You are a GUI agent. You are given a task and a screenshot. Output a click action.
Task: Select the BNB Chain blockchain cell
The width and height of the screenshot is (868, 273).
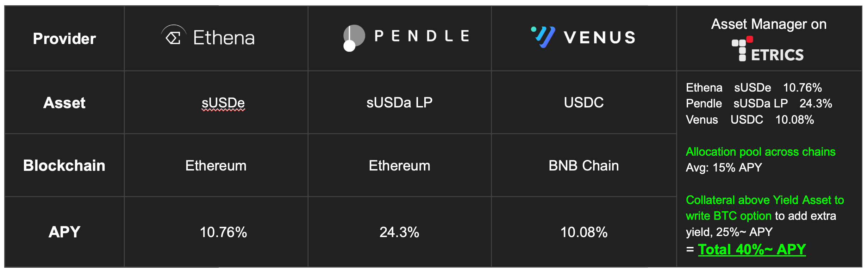(x=583, y=166)
